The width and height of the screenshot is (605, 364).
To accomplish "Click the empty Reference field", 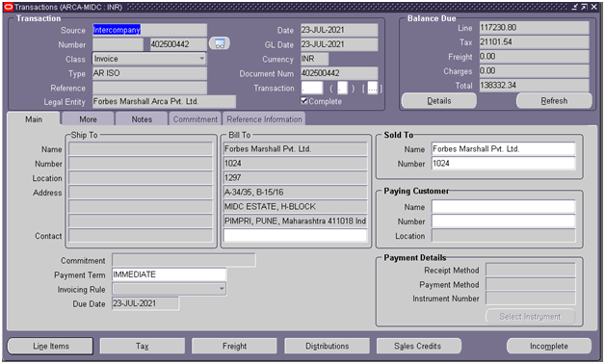I will click(x=149, y=88).
